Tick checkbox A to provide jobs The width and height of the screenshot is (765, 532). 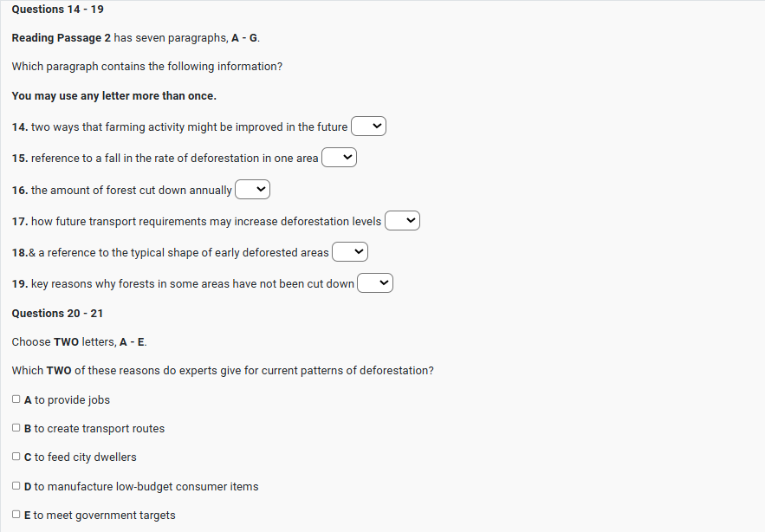coord(17,399)
